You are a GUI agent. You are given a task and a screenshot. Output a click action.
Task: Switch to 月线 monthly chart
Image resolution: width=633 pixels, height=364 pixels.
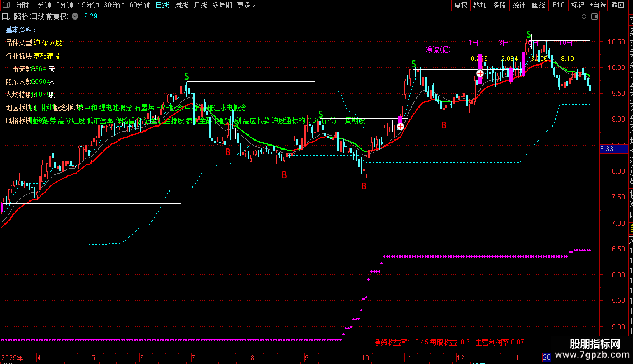click(x=200, y=5)
